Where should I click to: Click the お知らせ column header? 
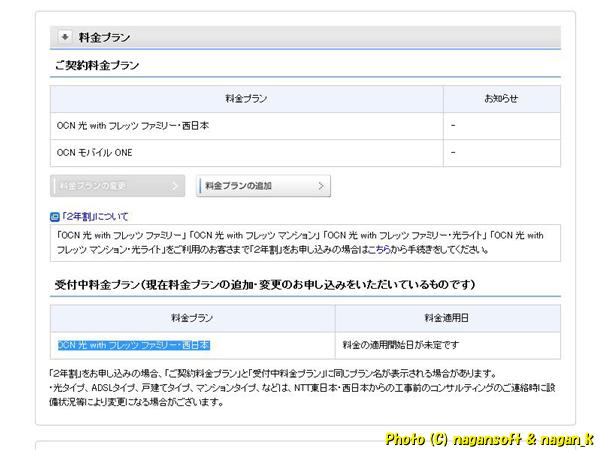[501, 99]
